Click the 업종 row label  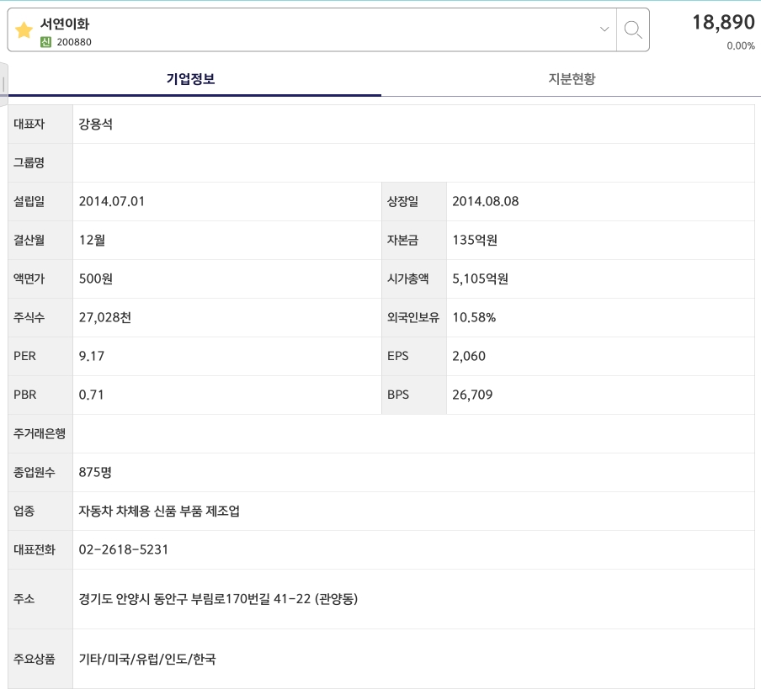coord(24,511)
